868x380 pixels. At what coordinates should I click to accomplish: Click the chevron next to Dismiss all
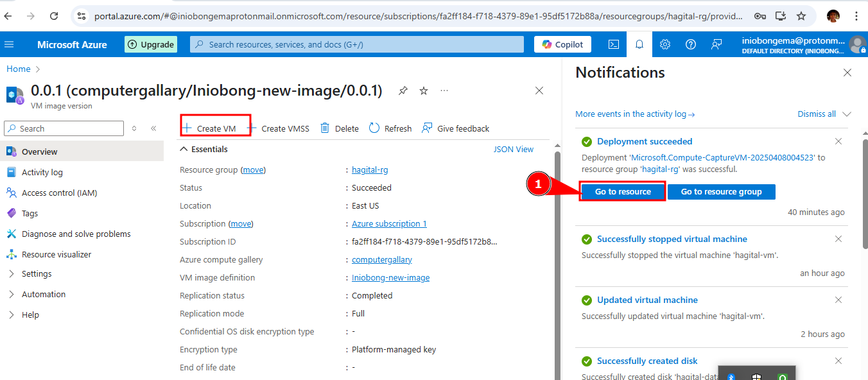coord(847,114)
